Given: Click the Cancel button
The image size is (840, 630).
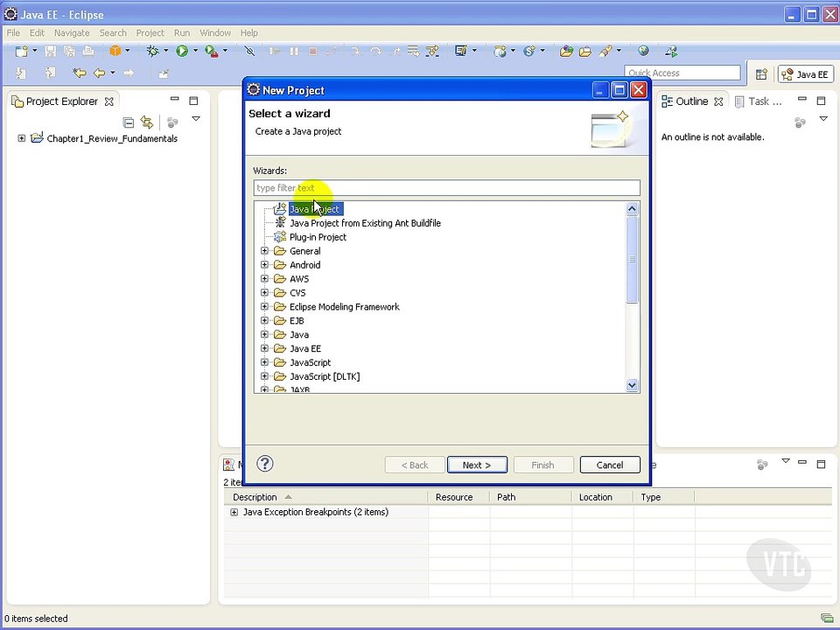Looking at the screenshot, I should (610, 465).
